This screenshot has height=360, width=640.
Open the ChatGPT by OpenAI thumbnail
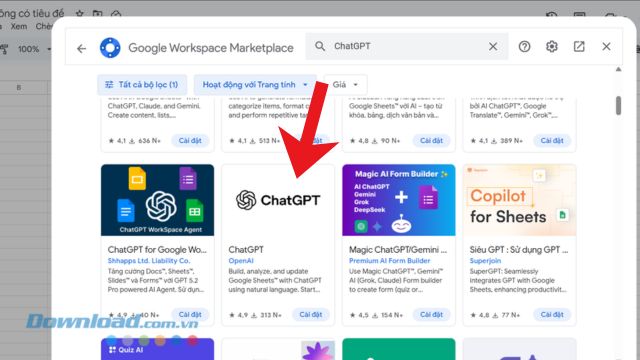click(x=278, y=200)
